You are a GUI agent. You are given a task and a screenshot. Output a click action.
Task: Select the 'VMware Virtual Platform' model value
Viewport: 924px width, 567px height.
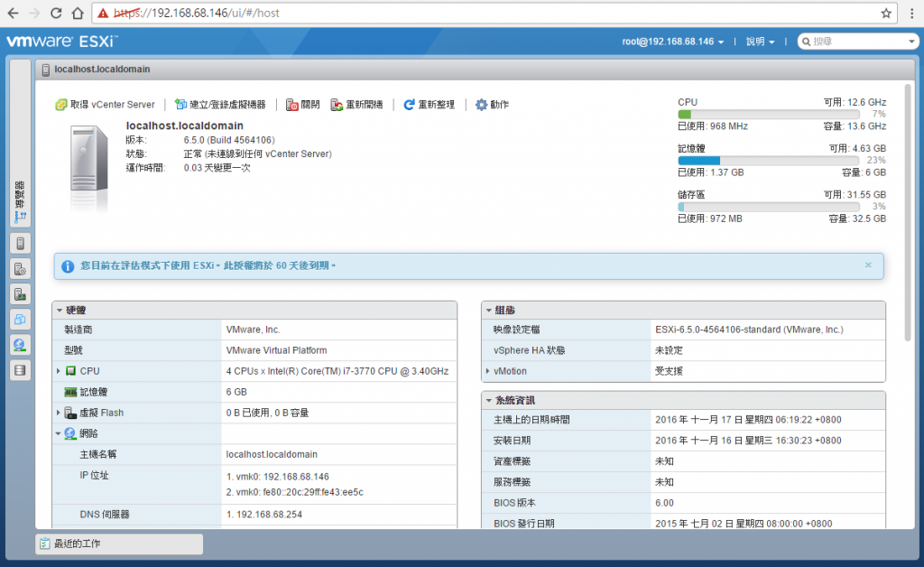tap(276, 350)
